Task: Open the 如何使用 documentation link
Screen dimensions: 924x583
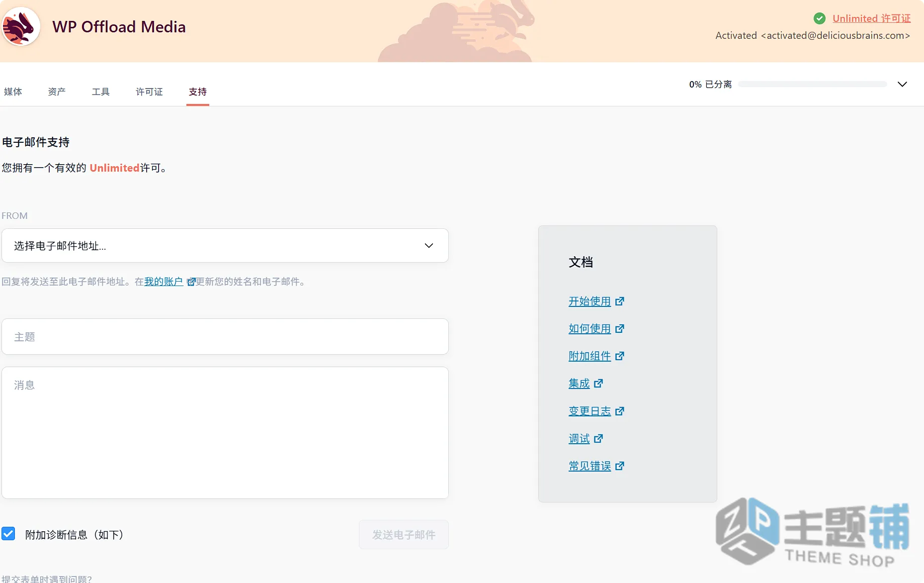Action: 589,328
